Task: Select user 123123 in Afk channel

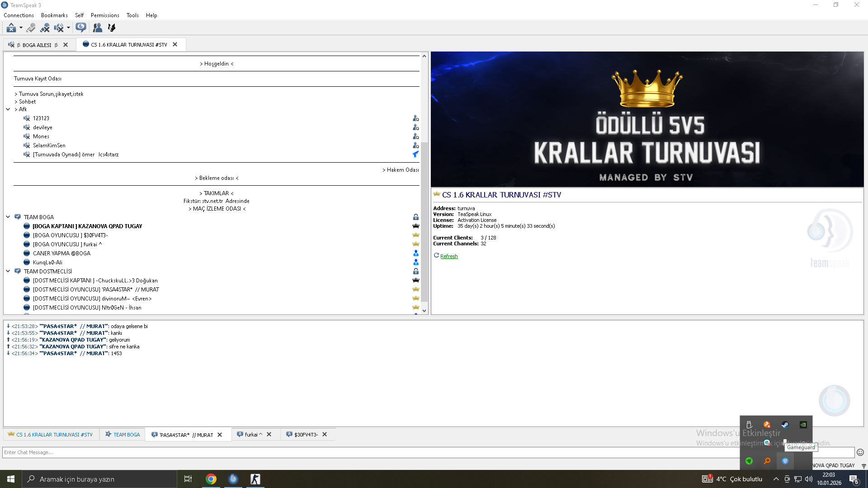Action: [41, 118]
